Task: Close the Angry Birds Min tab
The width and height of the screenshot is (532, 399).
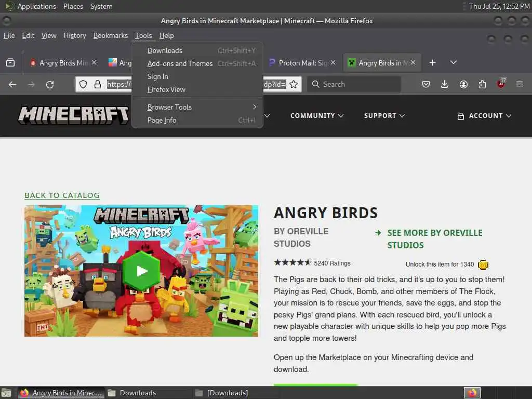Action: [95, 62]
